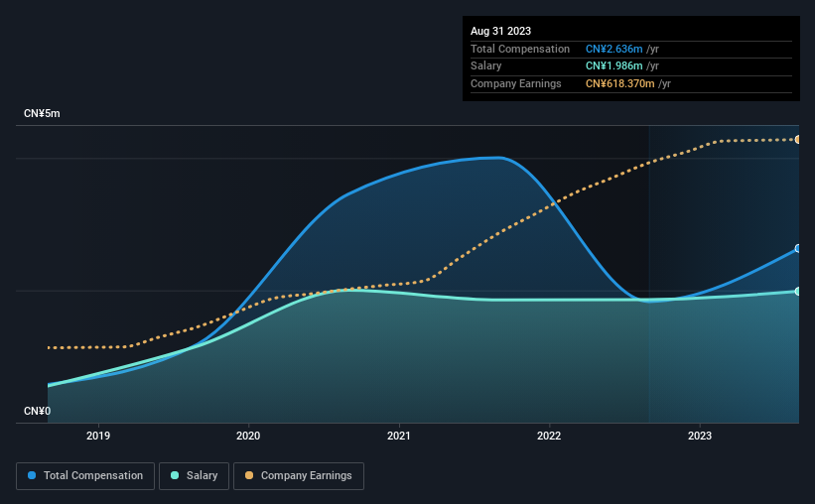
Task: Click the teal Salary legend dot
Action: pos(175,475)
